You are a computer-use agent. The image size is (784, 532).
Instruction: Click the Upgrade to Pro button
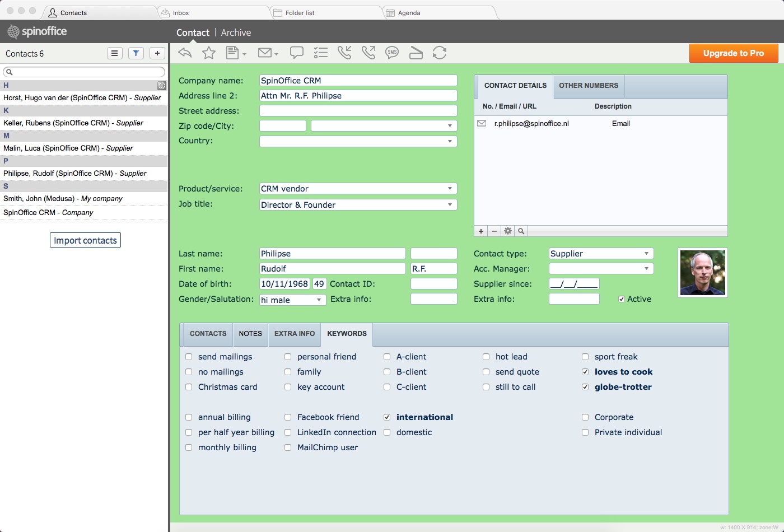pos(734,53)
